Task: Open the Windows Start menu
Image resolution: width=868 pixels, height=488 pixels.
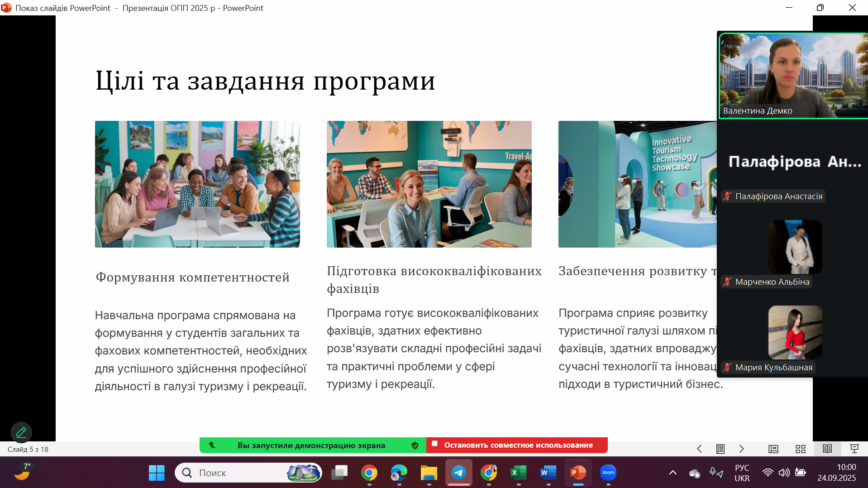Action: click(x=157, y=473)
